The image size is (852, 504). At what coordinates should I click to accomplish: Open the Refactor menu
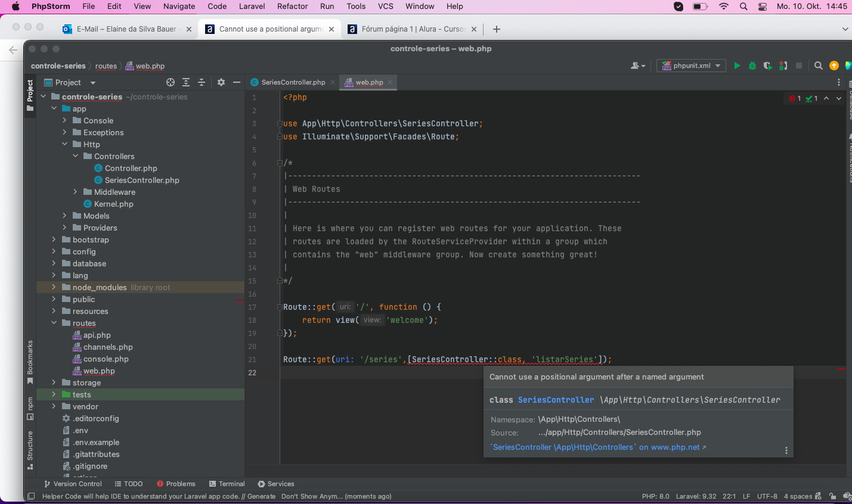pos(292,6)
